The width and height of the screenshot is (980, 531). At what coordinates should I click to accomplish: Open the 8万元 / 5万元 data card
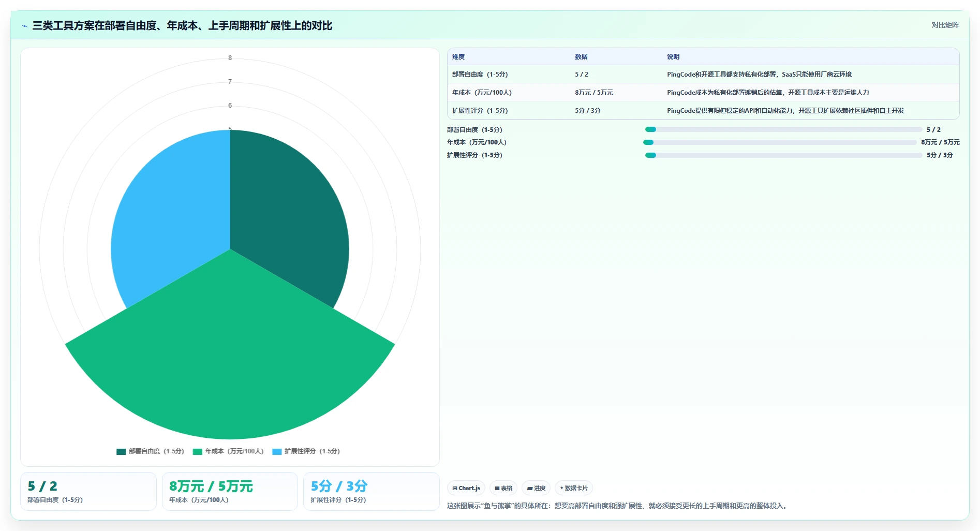pyautogui.click(x=230, y=491)
